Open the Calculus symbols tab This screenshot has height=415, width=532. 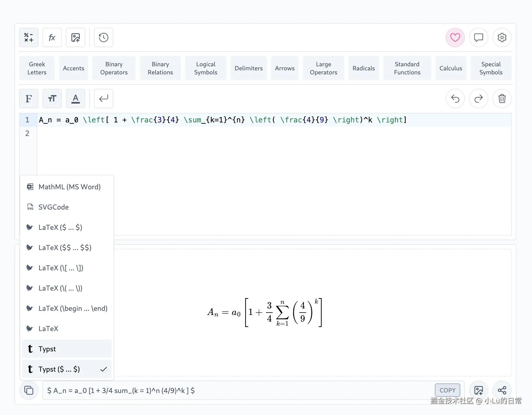coord(450,68)
